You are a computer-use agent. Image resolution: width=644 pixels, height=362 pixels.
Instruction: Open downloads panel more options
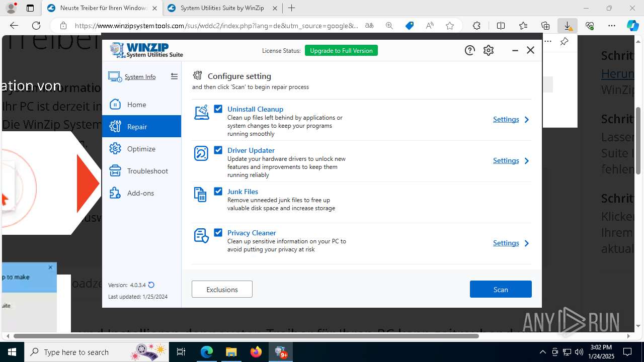click(548, 42)
